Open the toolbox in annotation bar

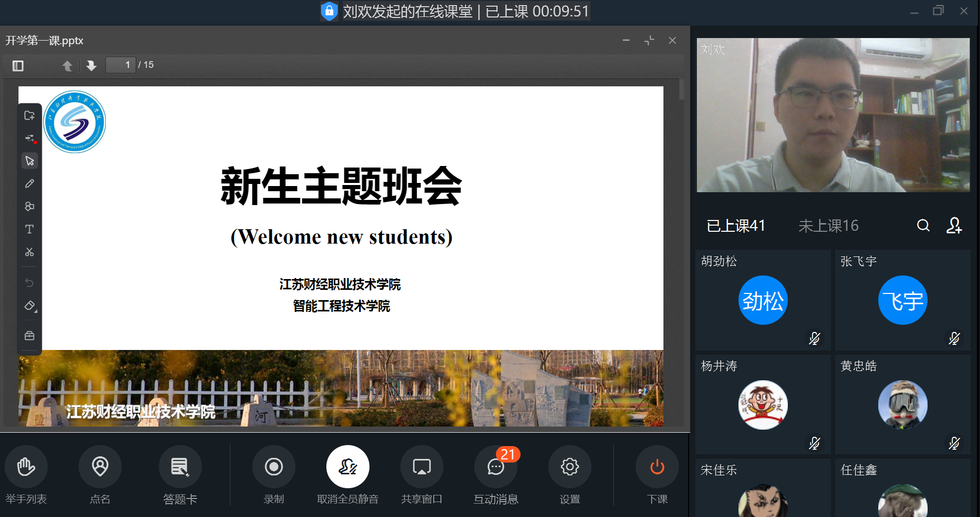[x=29, y=336]
